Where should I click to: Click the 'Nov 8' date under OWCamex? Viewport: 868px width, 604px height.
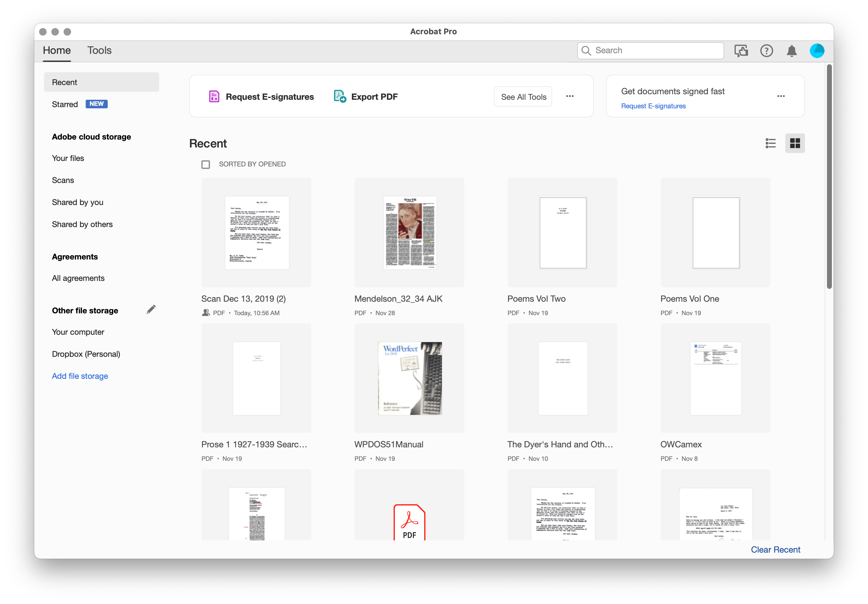[690, 459]
